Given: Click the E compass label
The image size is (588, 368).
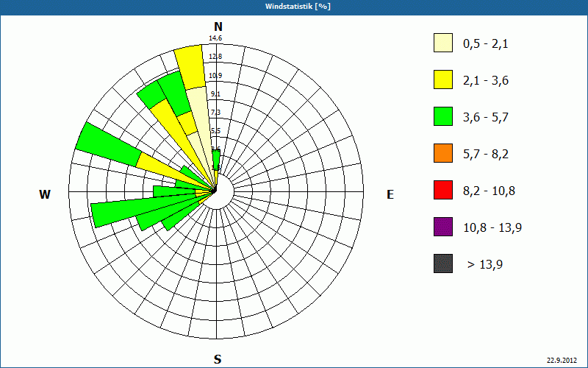Looking at the screenshot, I should coord(390,194).
